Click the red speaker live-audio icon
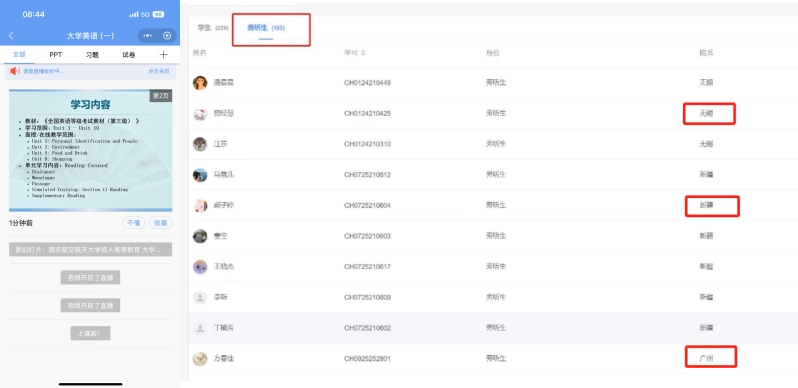The width and height of the screenshot is (798, 388). pos(15,71)
